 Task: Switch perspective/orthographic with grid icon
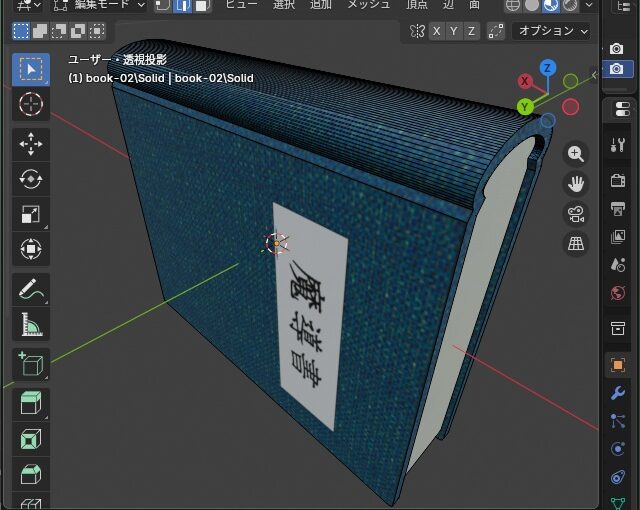tap(576, 244)
